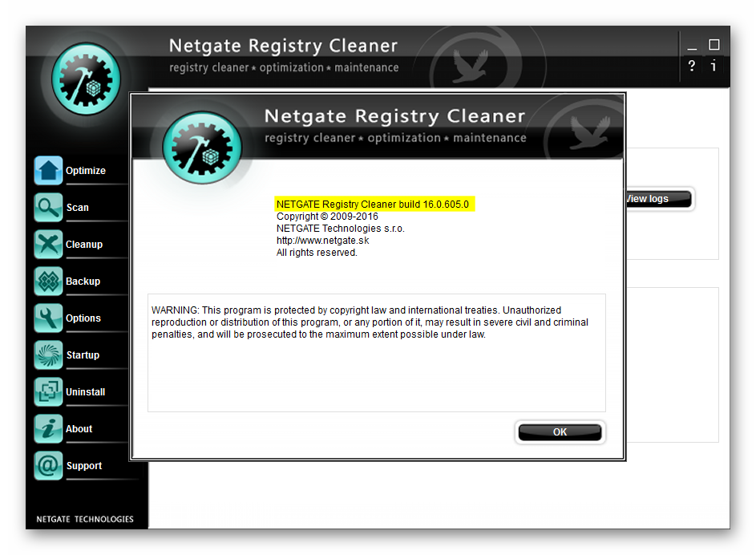Click the Uninstall squares icon
The height and width of the screenshot is (555, 756).
[x=48, y=391]
